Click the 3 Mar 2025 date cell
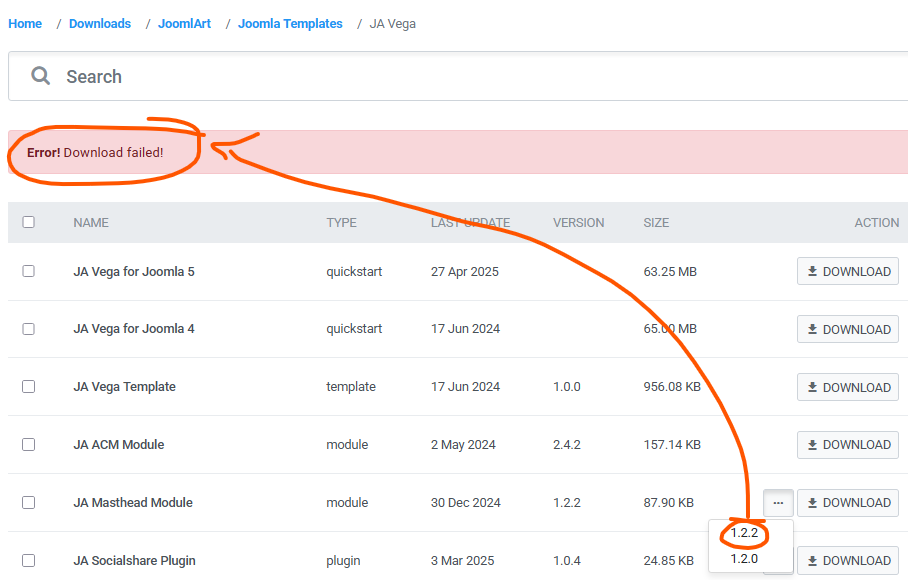The height and width of the screenshot is (580, 908). [x=462, y=560]
